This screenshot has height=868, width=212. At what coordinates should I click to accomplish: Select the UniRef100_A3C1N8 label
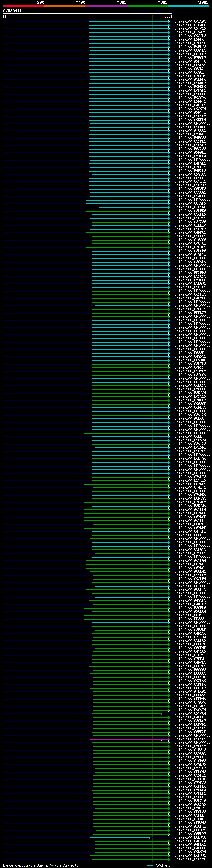[x=190, y=207]
